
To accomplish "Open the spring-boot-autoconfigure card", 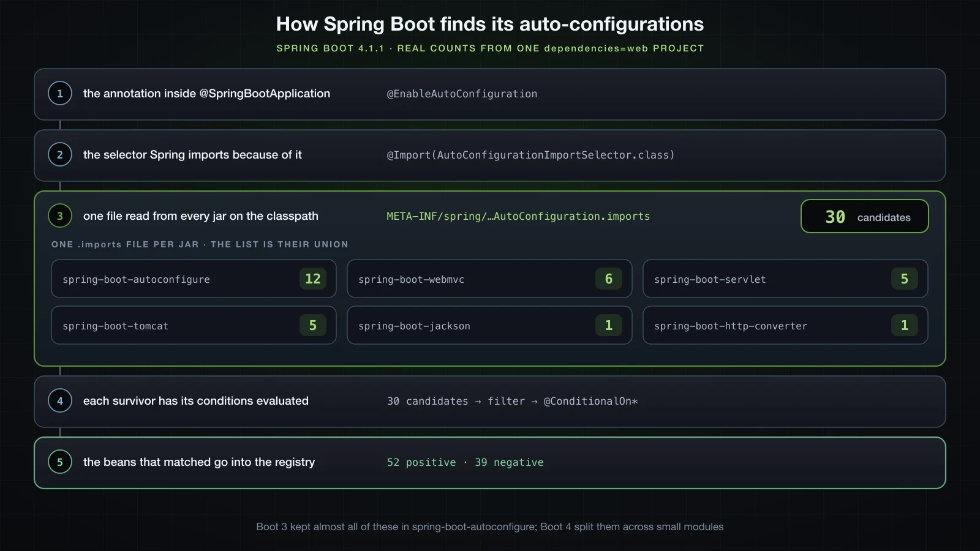I will 194,279.
